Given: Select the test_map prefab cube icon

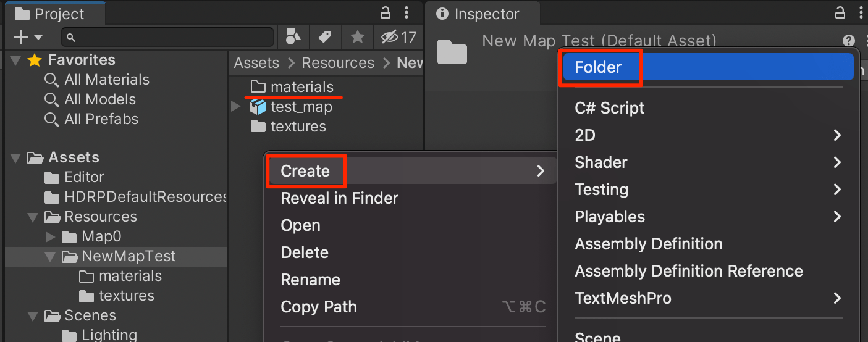Looking at the screenshot, I should [x=258, y=107].
